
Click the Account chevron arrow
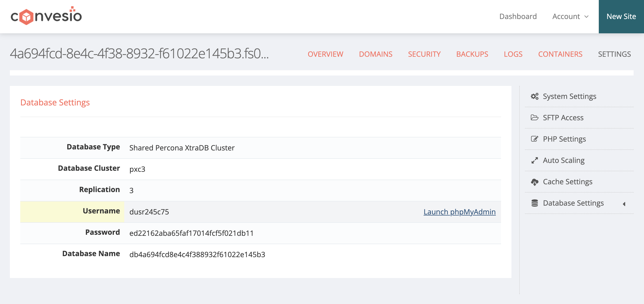coord(587,17)
